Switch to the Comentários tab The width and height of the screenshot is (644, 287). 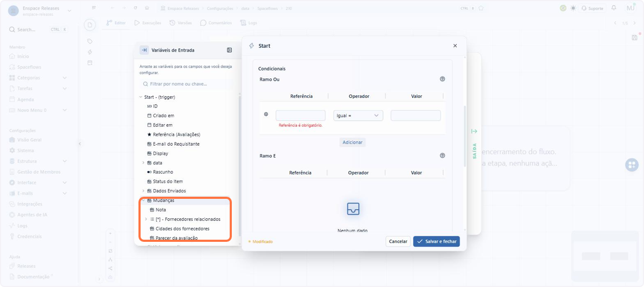coord(216,23)
